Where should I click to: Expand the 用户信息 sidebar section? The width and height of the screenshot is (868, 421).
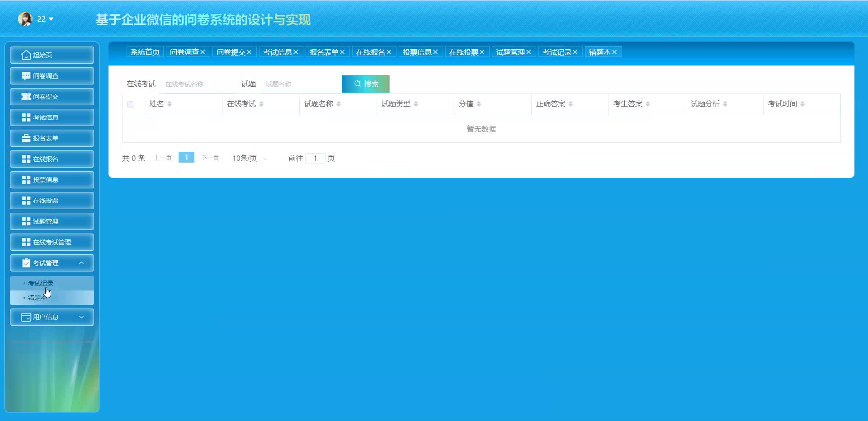coord(82,317)
